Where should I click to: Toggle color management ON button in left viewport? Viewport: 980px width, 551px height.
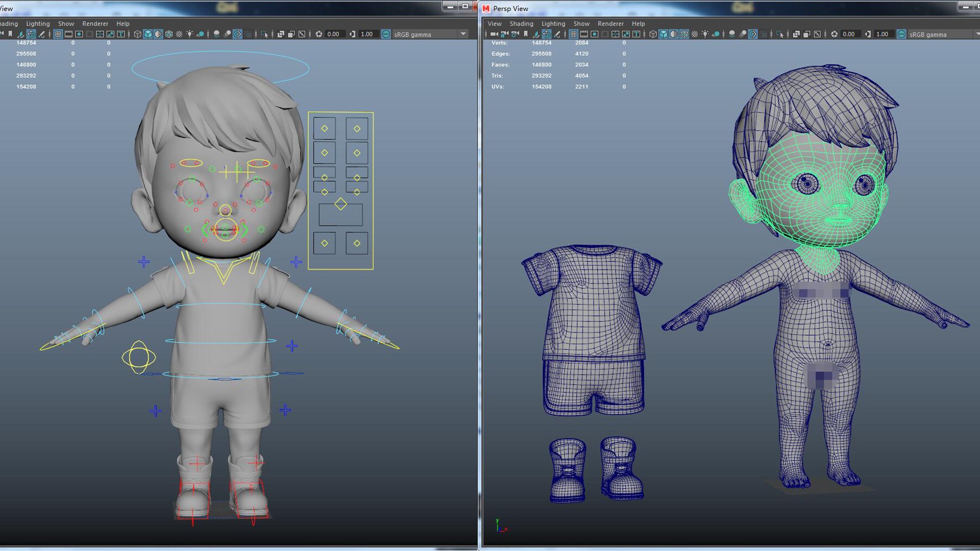386,34
